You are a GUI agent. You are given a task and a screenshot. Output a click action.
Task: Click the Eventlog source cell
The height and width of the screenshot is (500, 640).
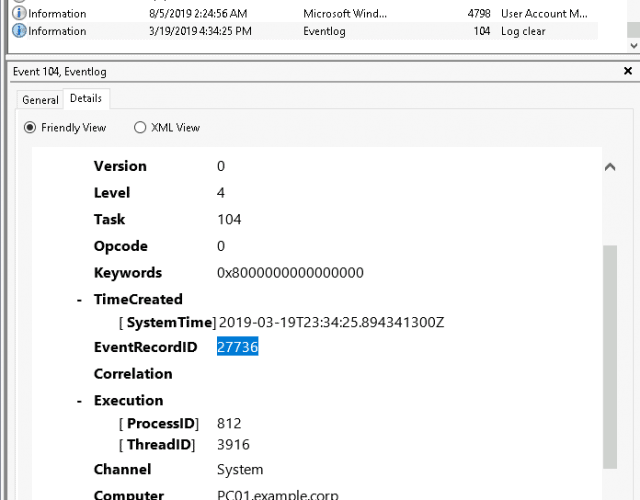point(324,31)
